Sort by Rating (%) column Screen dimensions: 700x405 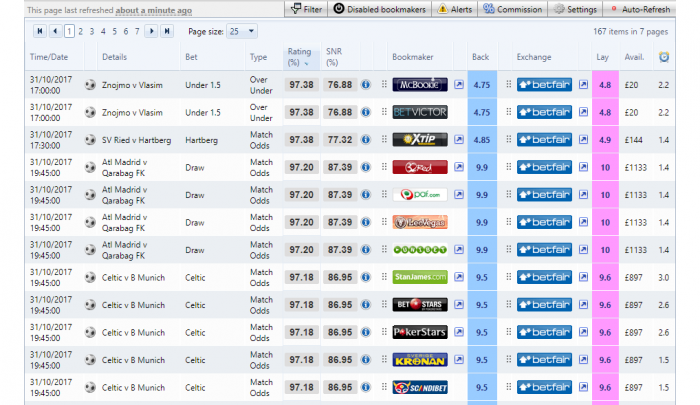click(299, 57)
